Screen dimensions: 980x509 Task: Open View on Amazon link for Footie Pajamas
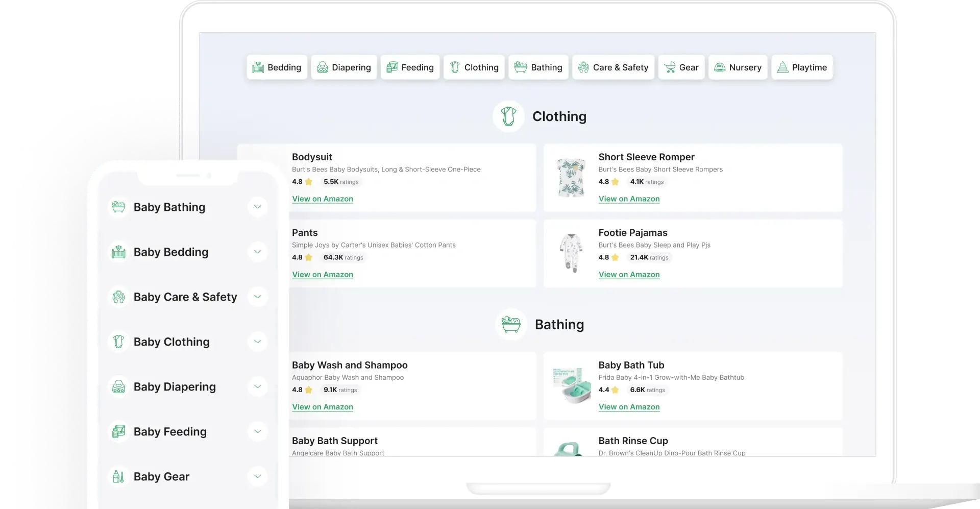(x=629, y=274)
